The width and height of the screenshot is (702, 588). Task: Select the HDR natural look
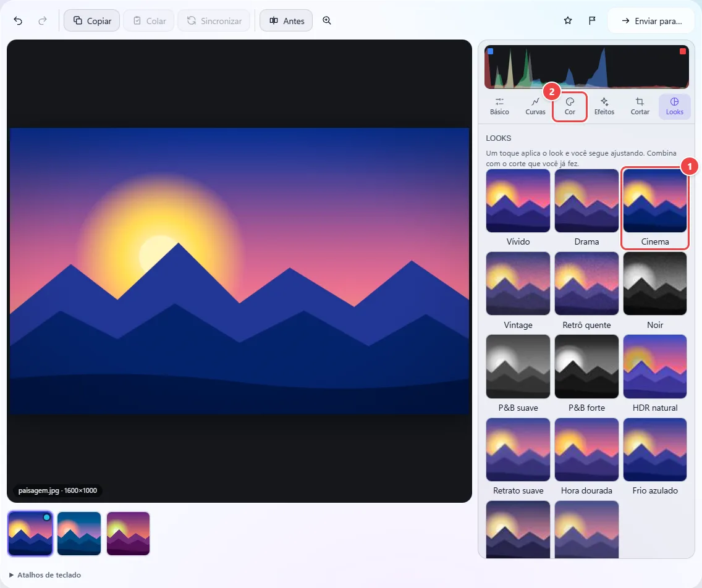point(655,374)
